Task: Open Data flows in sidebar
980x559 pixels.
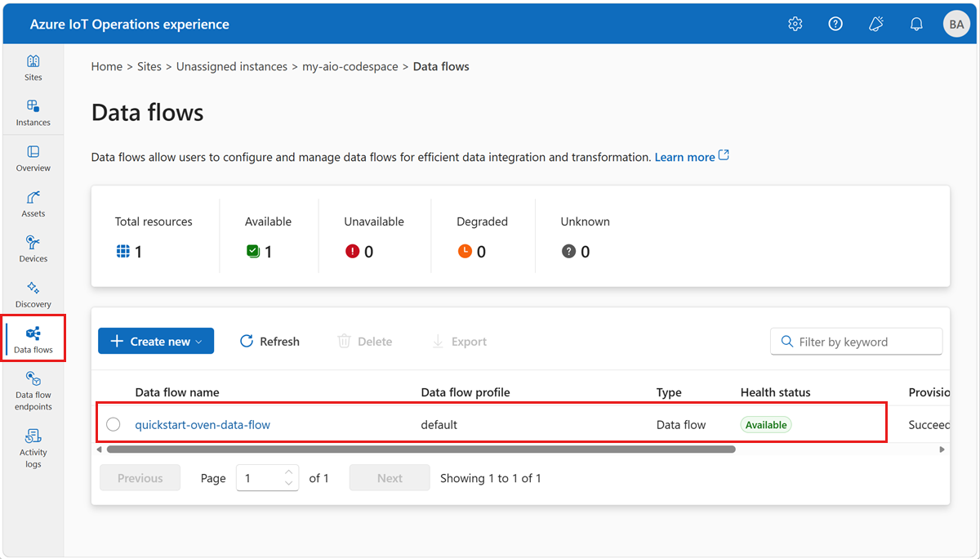Action: tap(33, 340)
